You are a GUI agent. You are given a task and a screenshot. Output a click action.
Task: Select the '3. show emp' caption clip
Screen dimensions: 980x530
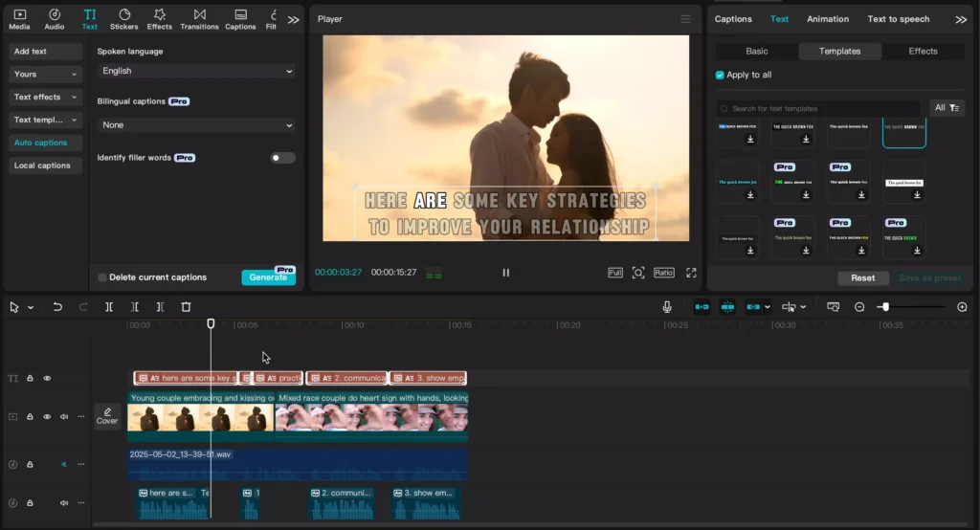pos(428,378)
